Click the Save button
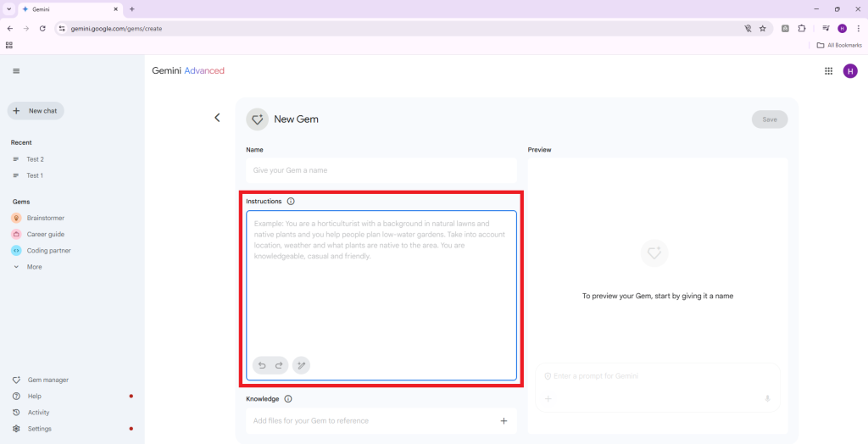 pyautogui.click(x=770, y=119)
